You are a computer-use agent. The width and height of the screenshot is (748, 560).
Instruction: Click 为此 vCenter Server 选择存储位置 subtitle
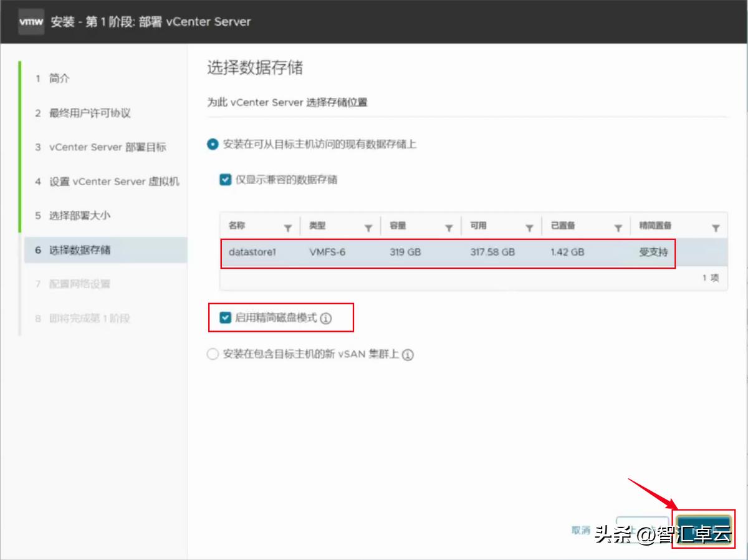point(287,102)
